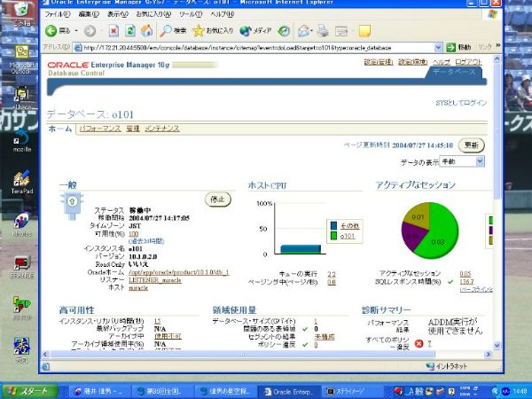
Task: Switch to Oracle Enterp... taskbar button
Action: pyautogui.click(x=287, y=392)
